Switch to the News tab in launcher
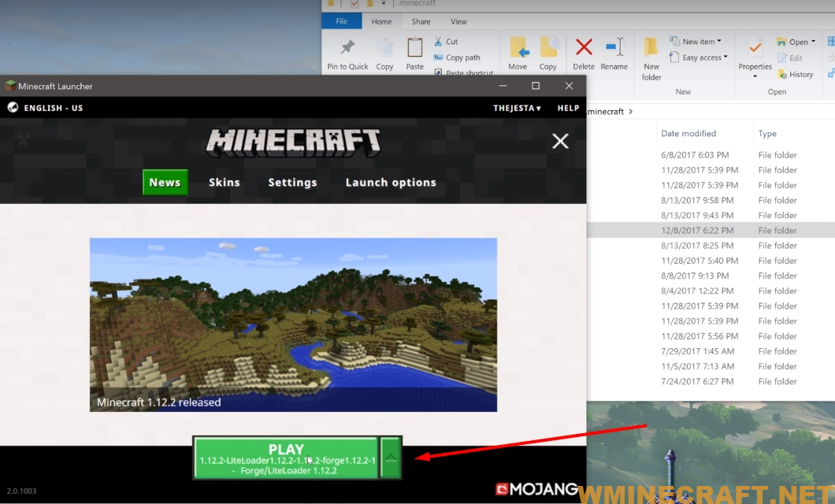Viewport: 835px width, 504px height. pos(165,183)
